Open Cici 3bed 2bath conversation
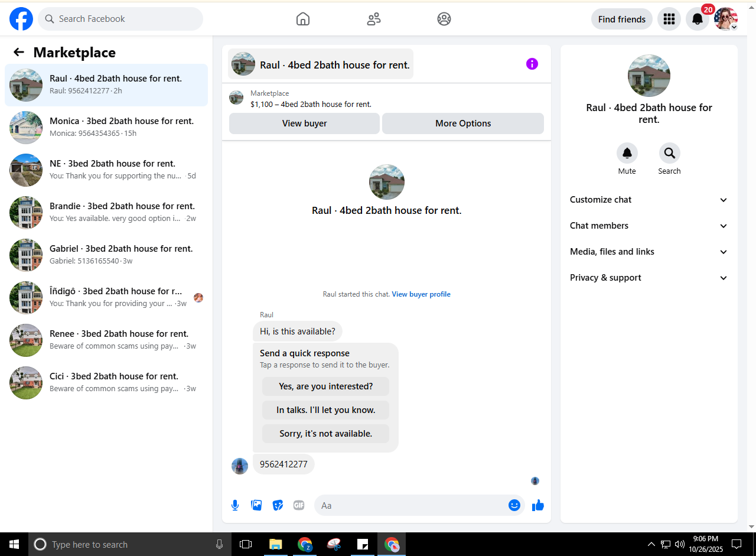The height and width of the screenshot is (556, 756). [106, 383]
